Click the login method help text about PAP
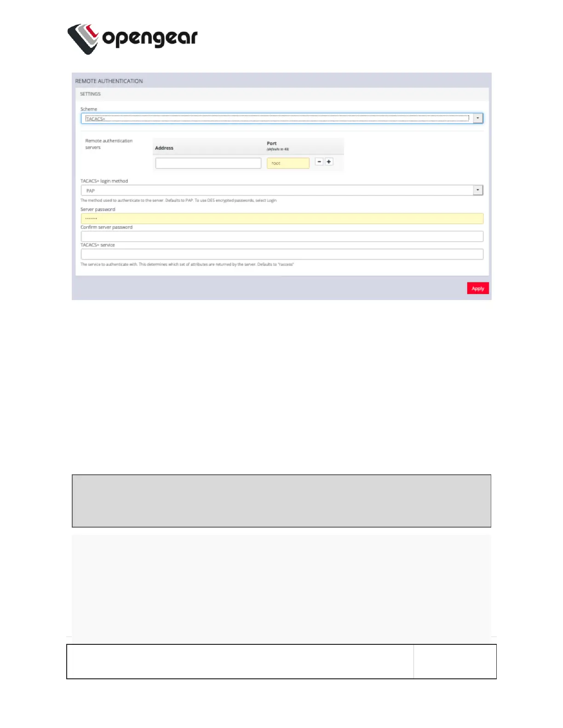This screenshot has width=563, height=728. coord(178,200)
